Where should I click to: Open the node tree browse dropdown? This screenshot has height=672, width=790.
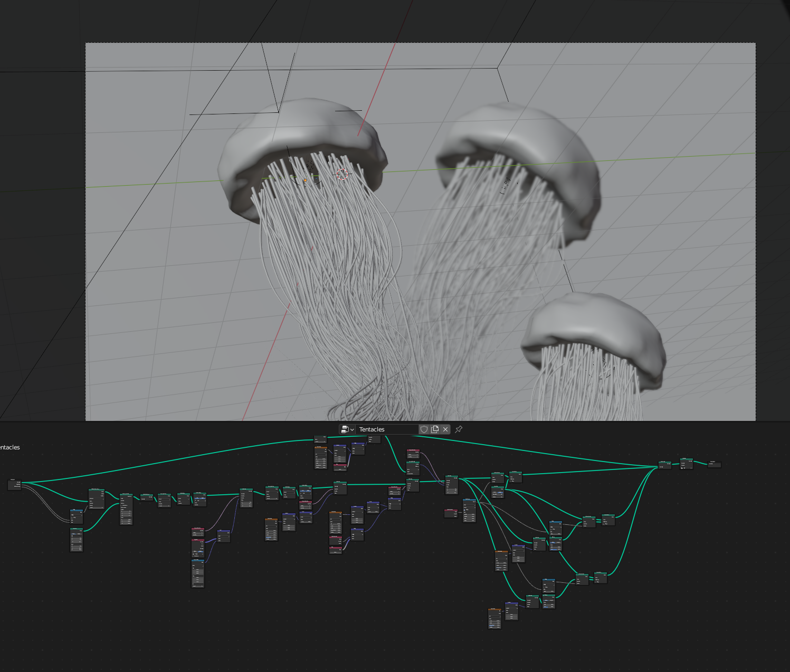point(347,429)
